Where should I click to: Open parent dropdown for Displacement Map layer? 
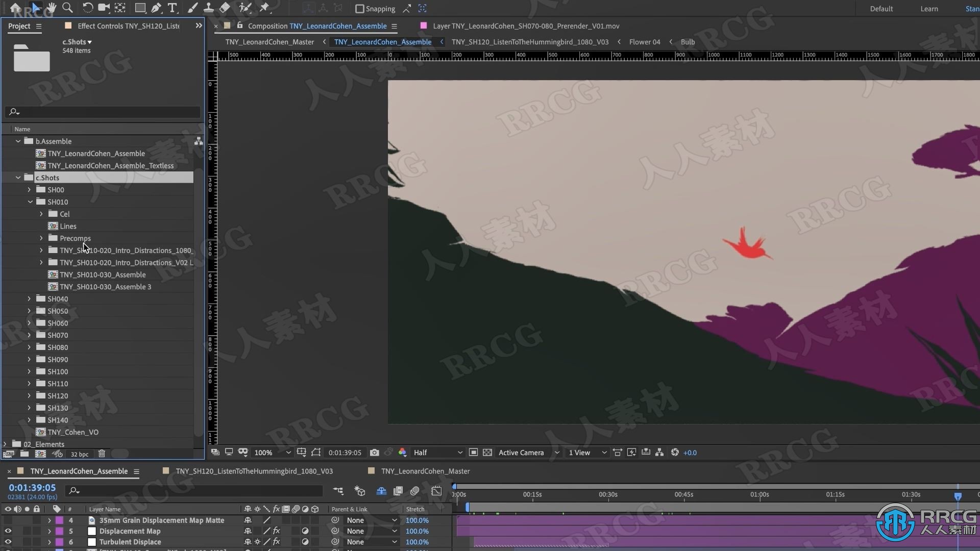point(372,531)
